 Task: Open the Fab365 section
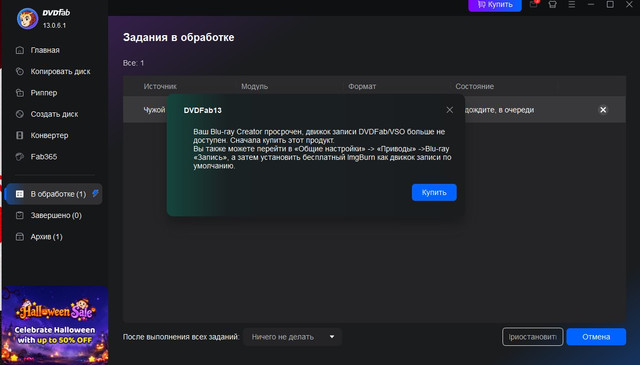tap(44, 156)
